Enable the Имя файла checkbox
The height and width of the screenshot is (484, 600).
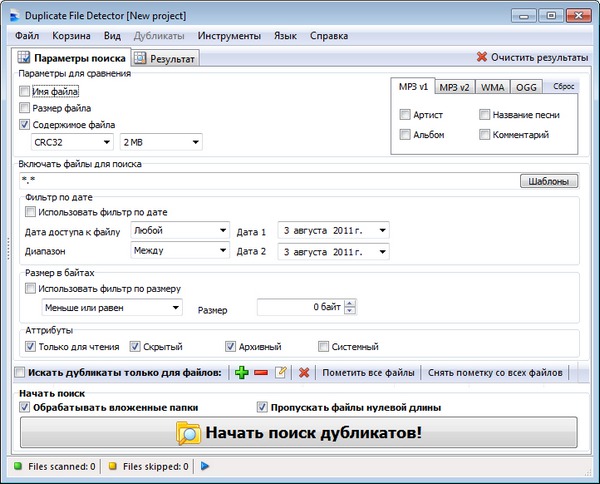(x=25, y=91)
